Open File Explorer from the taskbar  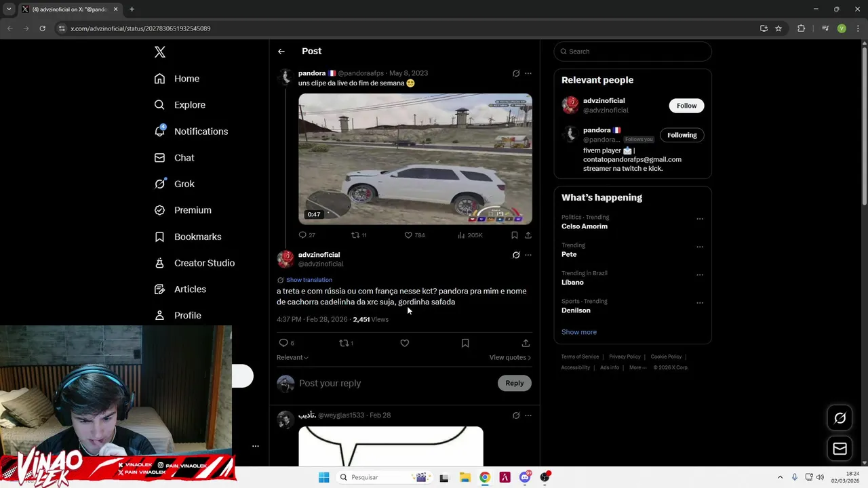[x=465, y=477]
